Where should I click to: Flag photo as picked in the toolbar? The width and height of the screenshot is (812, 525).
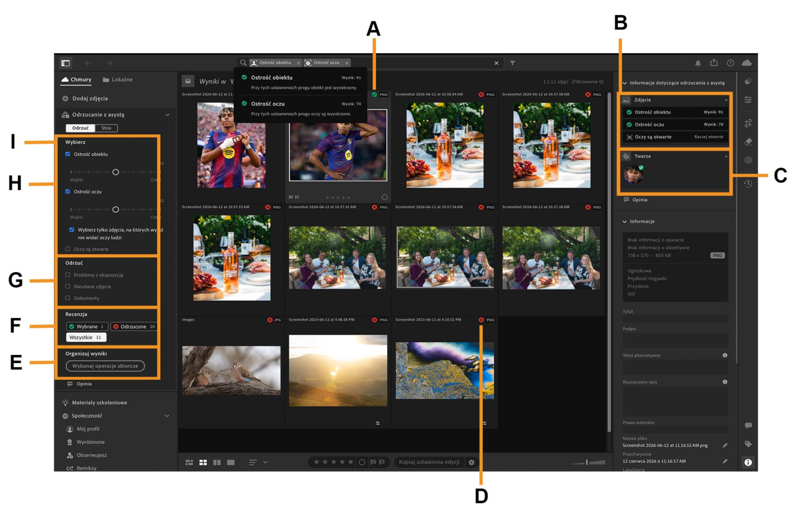pos(373,462)
